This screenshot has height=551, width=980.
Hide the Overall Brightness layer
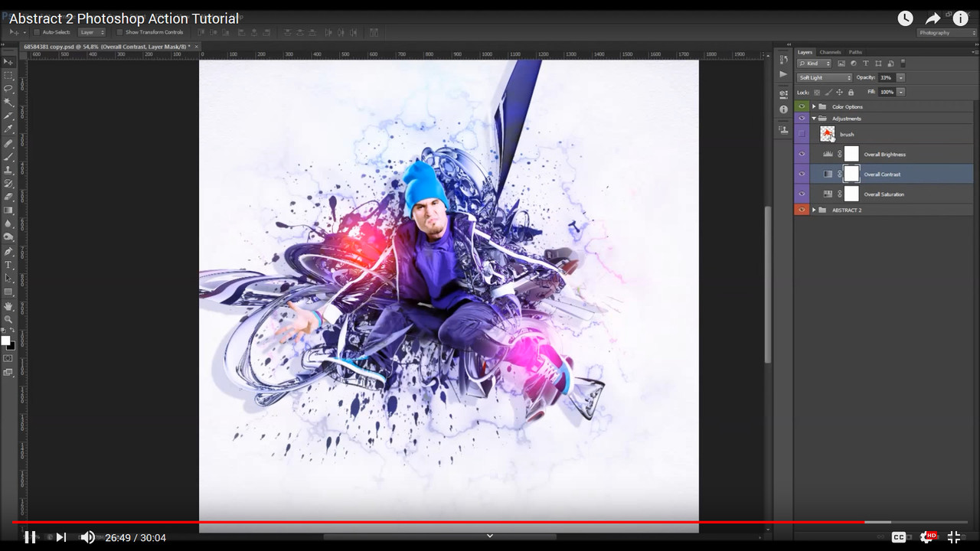point(802,154)
